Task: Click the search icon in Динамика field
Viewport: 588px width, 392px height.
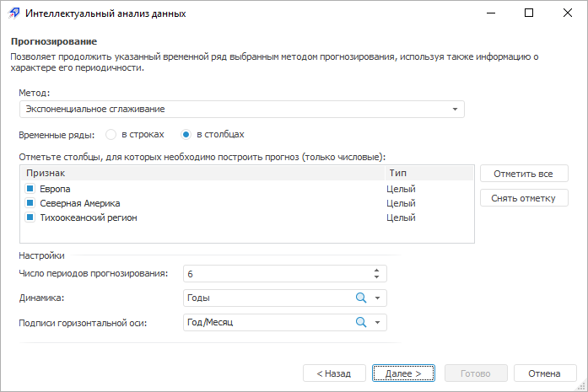Action: point(360,298)
